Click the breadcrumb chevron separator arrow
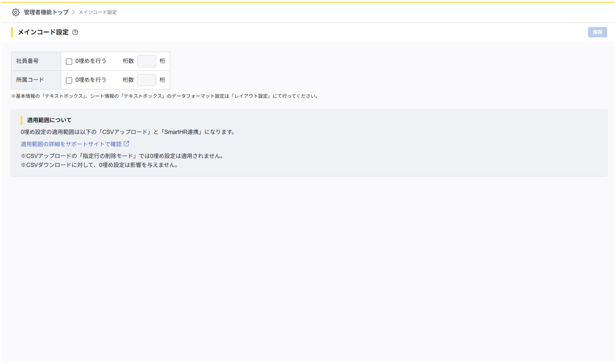The image size is (615, 364). [74, 12]
